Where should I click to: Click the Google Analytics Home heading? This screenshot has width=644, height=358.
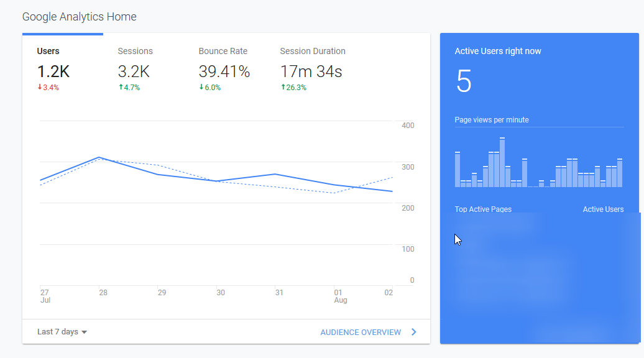[80, 17]
